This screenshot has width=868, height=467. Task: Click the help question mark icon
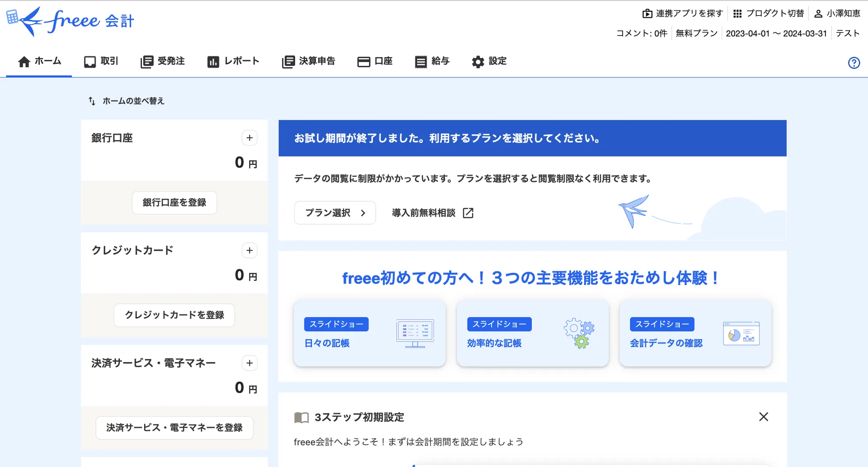pyautogui.click(x=854, y=63)
